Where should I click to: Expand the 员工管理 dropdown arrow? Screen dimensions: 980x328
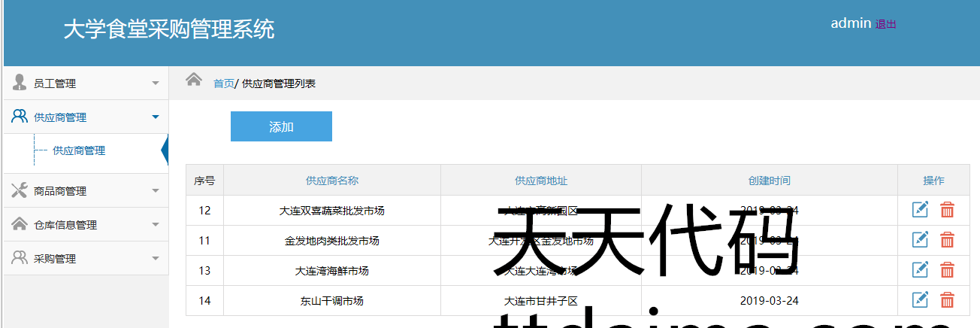pos(156,84)
